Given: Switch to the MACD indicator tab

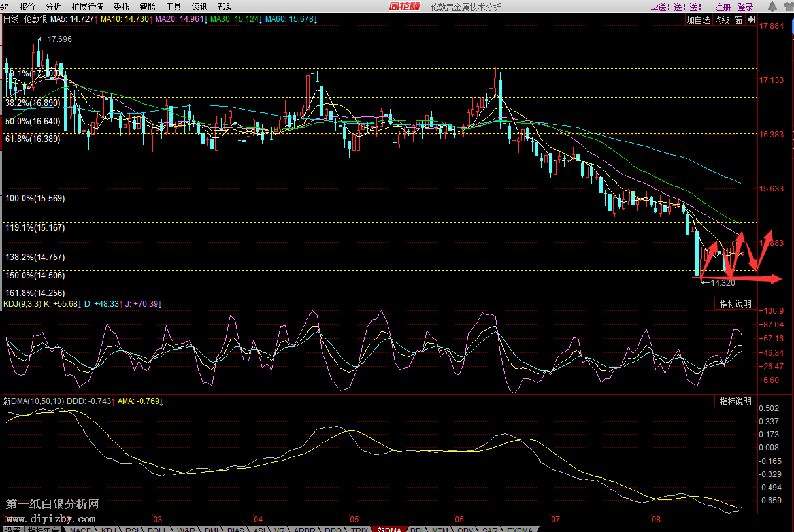Looking at the screenshot, I should coord(81,528).
